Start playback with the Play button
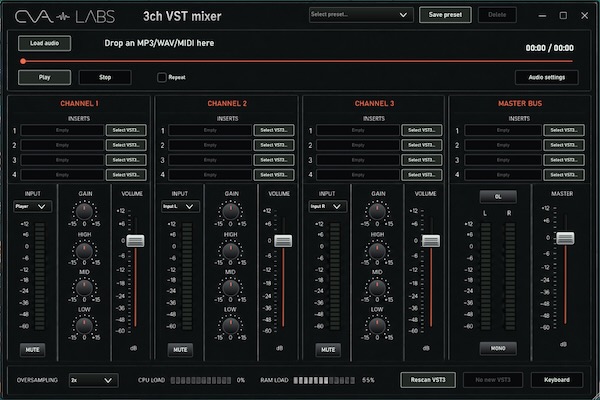Screen dimensions: 600x400 (44, 77)
